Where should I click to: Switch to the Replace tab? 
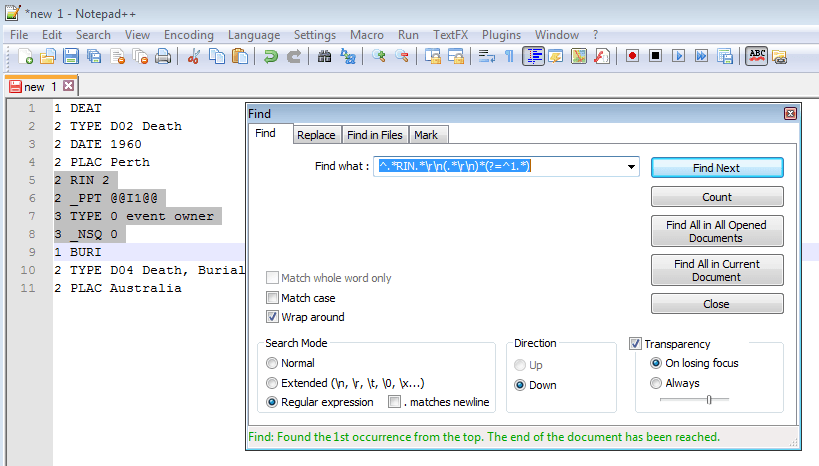point(316,135)
